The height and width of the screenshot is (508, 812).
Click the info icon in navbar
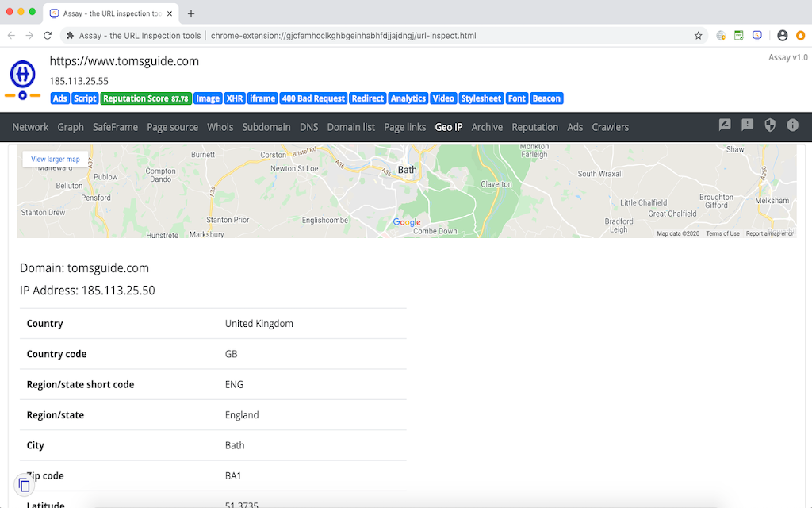pos(792,125)
